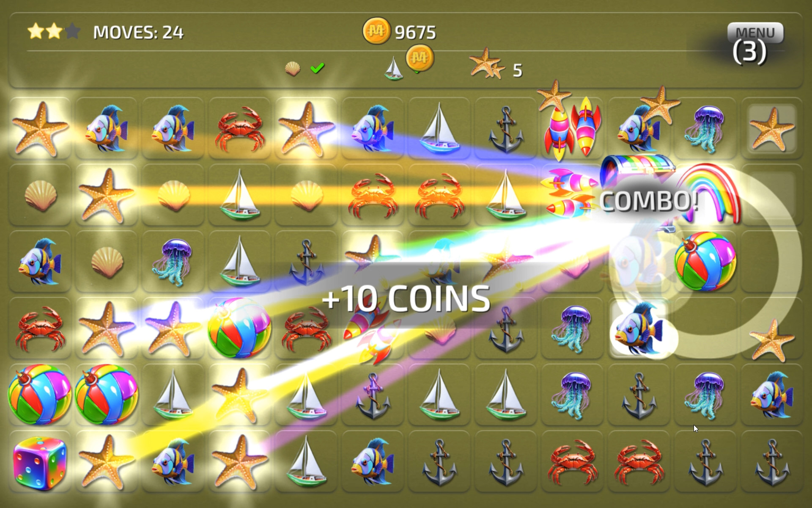Screen dimensions: 812x508
Task: Click the 9675 coin total
Action: click(415, 32)
